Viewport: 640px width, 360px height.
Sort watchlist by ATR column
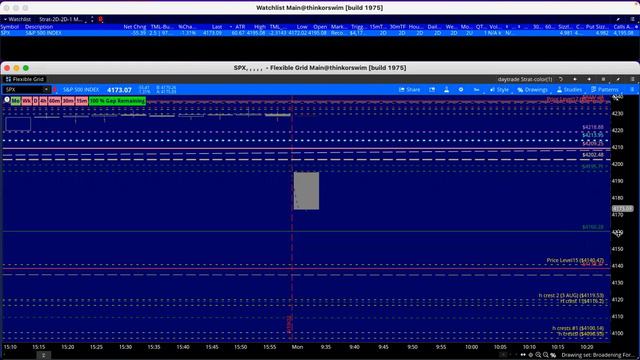tap(240, 27)
